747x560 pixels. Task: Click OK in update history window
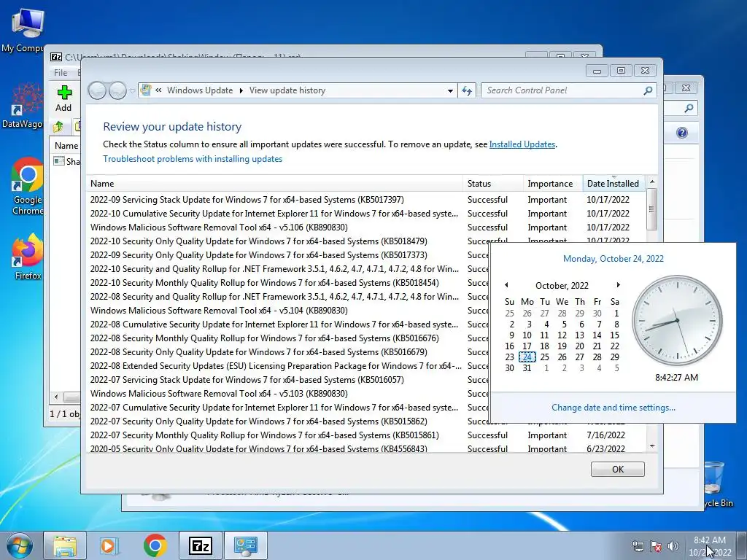click(x=617, y=469)
